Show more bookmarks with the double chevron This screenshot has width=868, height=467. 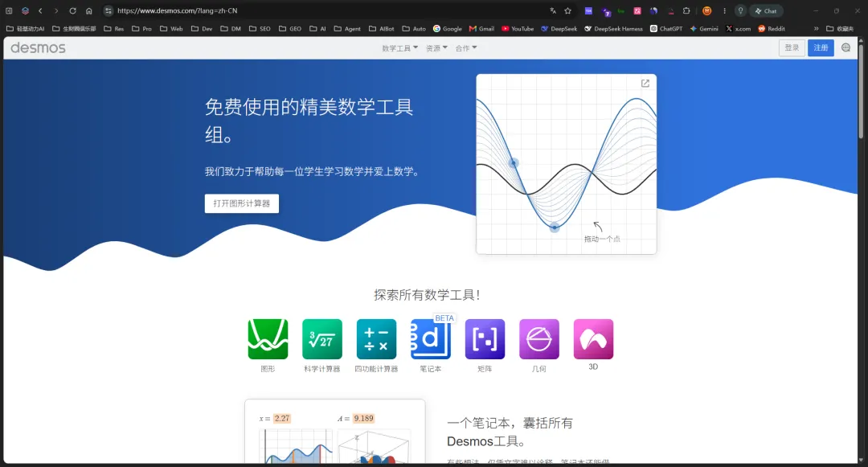point(816,28)
